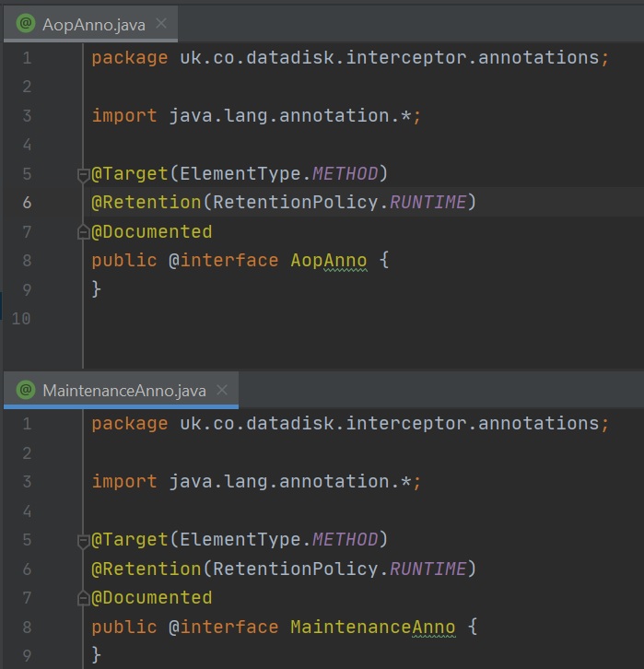Screen dimensions: 644x669
Task: Click line number 8 in MaintenanceAnno.java gutter
Action: click(x=27, y=627)
